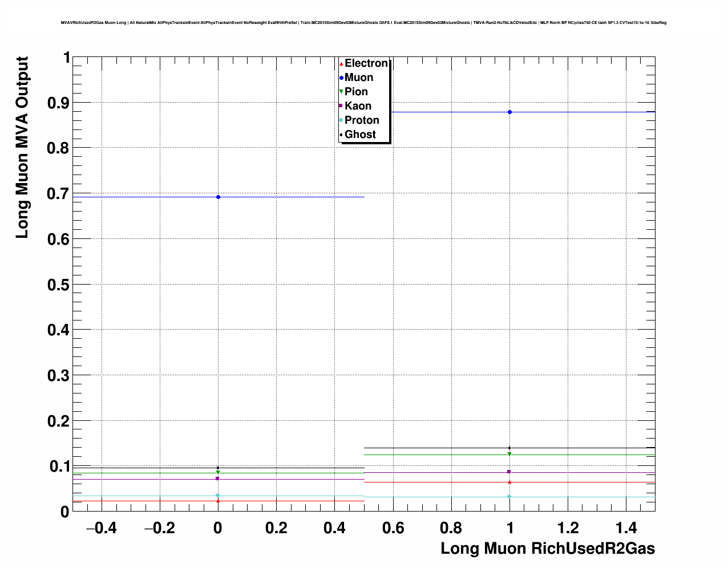The image size is (728, 568).
Task: Select the "Long Muon RichUsedR2Gas" x-axis title
Action: 547,549
